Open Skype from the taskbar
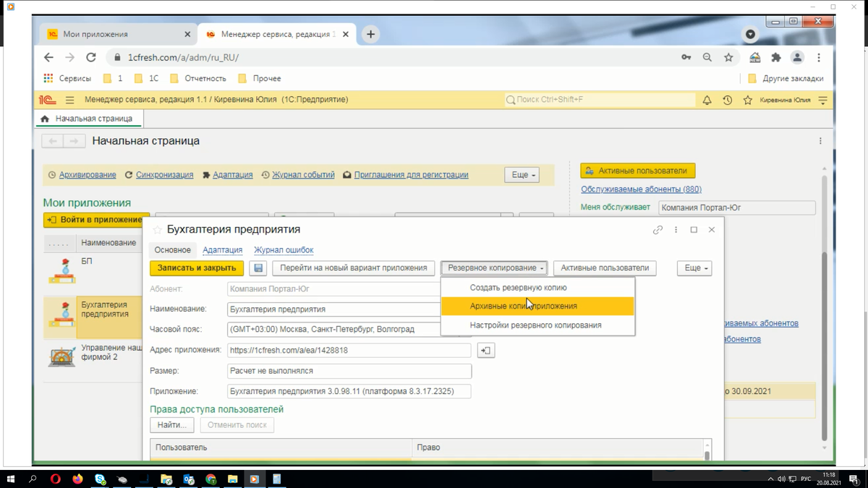868x488 pixels. (x=100, y=479)
